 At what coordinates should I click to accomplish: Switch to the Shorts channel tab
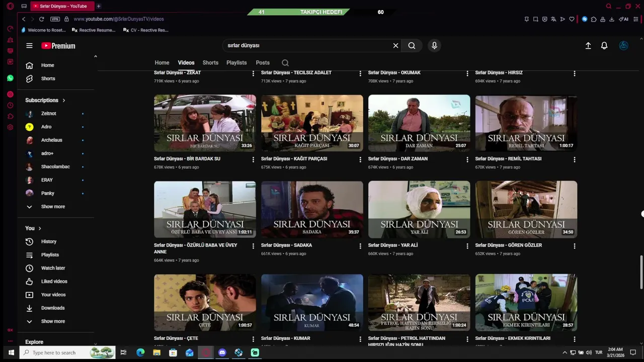210,63
